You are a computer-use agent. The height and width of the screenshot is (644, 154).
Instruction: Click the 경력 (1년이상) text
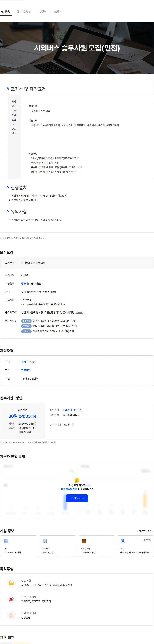[29, 362]
